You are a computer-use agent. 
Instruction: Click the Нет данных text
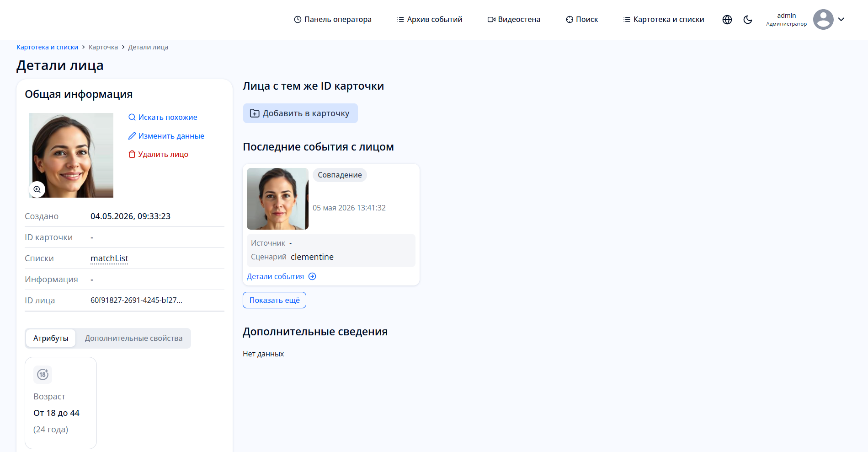click(263, 354)
